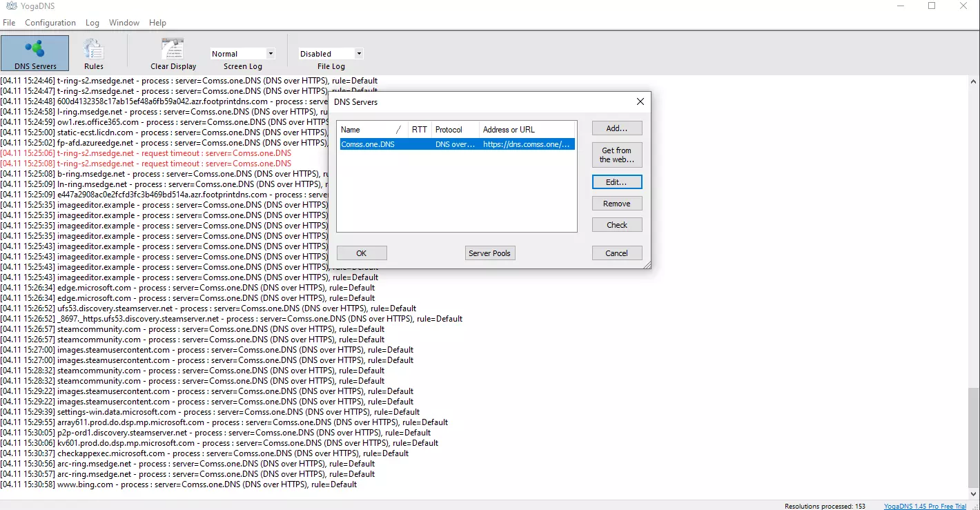Click the p2p-ord1.discovery.steamserver.net log line
980x510 pixels.
tap(215, 433)
